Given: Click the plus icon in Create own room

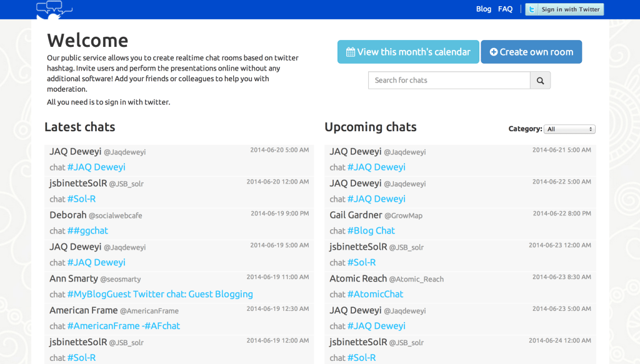Looking at the screenshot, I should tap(494, 52).
